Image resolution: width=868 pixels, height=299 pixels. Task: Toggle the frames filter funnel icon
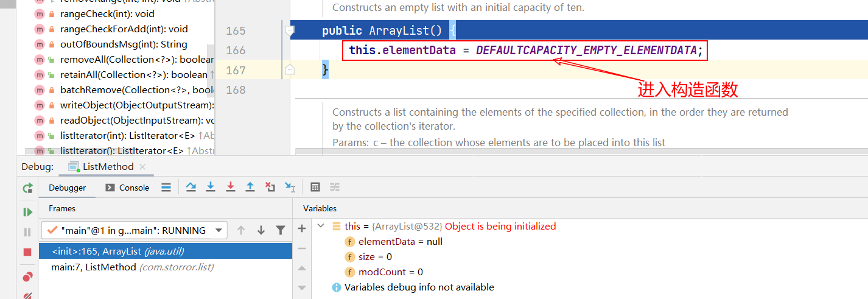pos(280,230)
